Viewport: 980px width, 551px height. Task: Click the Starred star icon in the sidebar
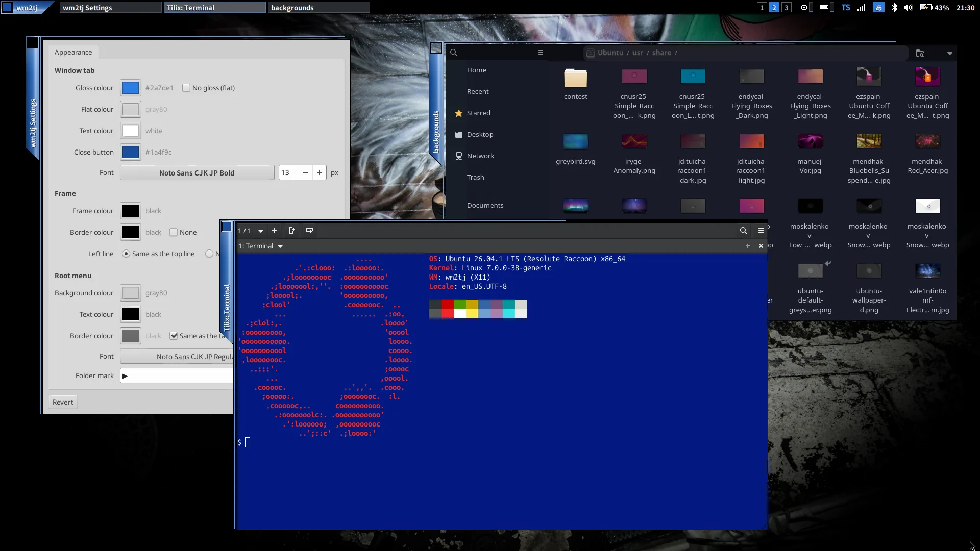[459, 113]
